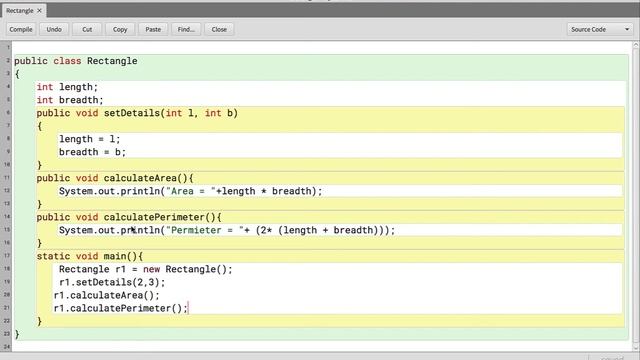Screen dimensions: 640x360
Task: Click the 'static void main(){' line
Action: tap(90, 256)
